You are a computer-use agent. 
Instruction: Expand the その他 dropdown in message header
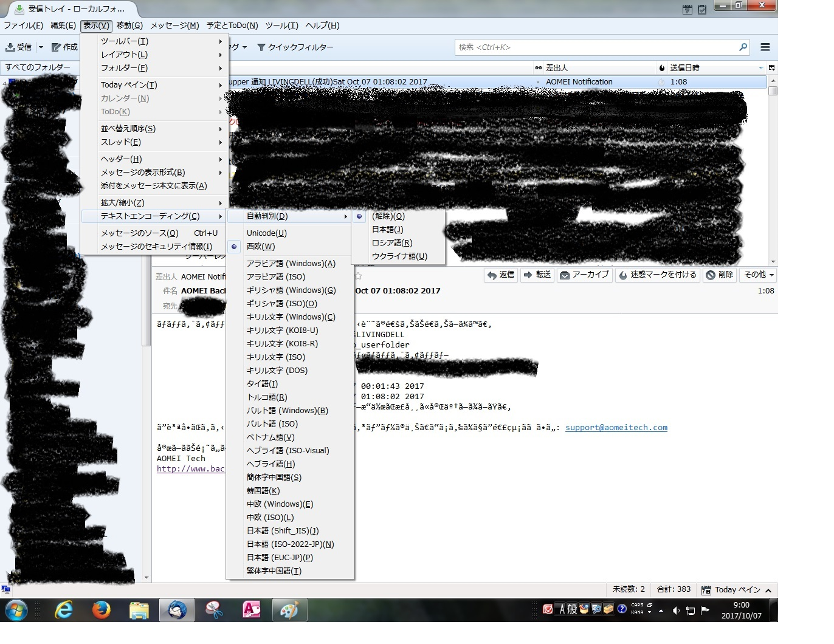coord(759,275)
